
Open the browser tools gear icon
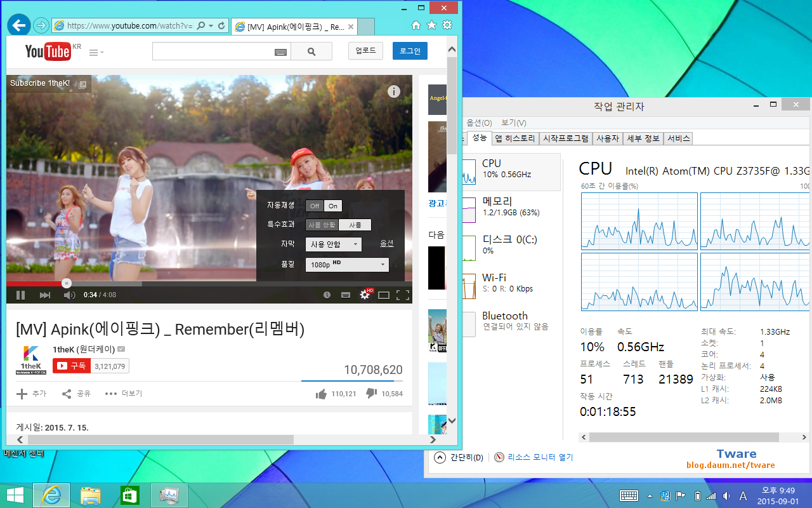(447, 25)
